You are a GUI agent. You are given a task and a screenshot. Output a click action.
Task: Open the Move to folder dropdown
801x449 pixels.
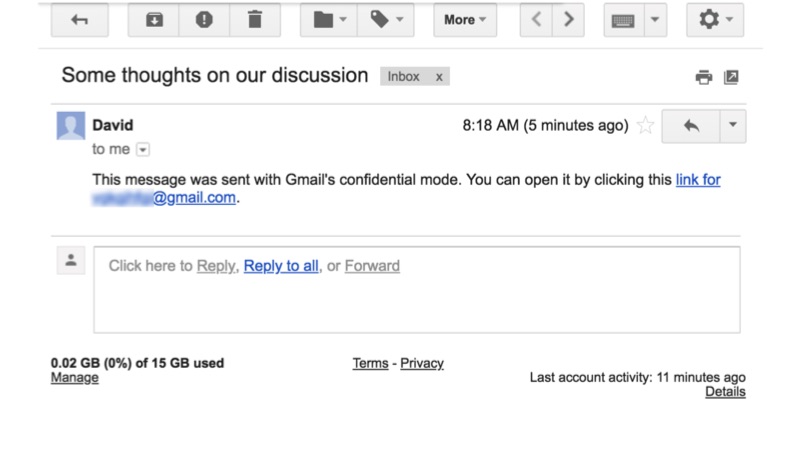click(x=329, y=20)
